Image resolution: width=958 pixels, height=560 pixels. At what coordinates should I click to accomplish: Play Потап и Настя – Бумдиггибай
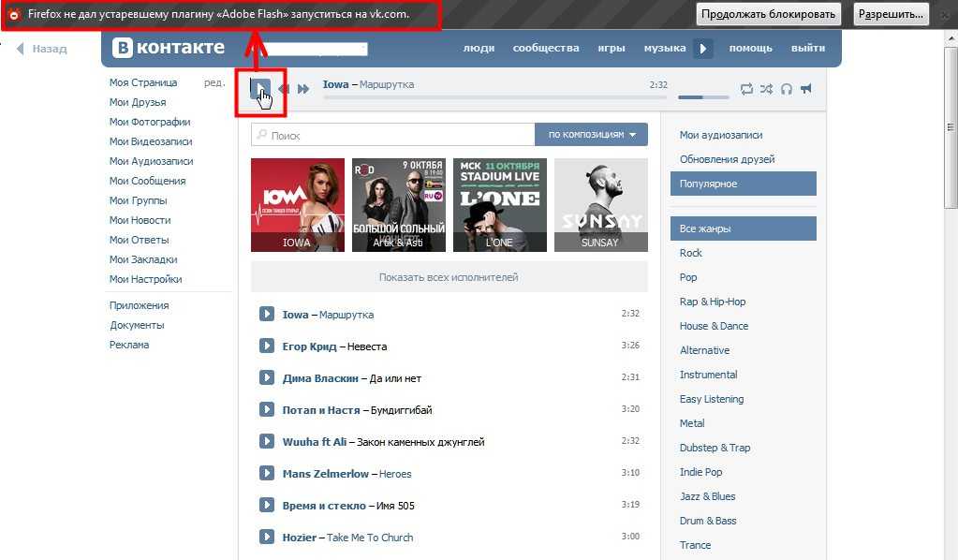[x=266, y=409]
